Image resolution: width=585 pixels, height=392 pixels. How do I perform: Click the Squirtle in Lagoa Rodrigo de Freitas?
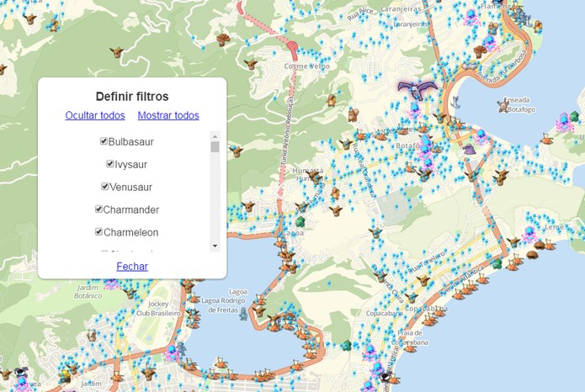243,314
